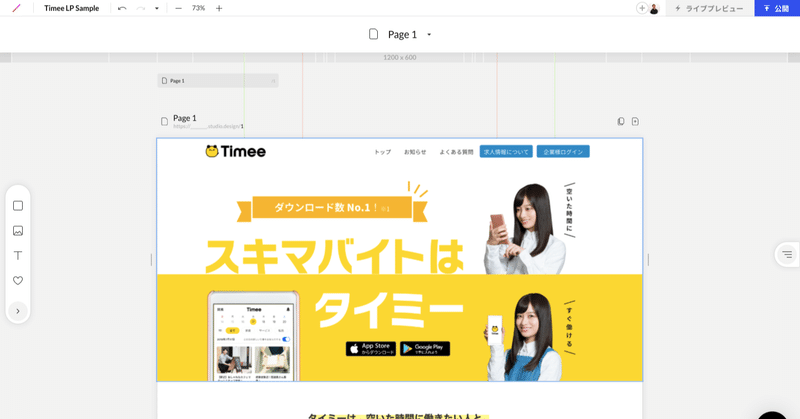Click the 1200 x 600 size label
Viewport: 800px width, 419px height.
[399, 58]
